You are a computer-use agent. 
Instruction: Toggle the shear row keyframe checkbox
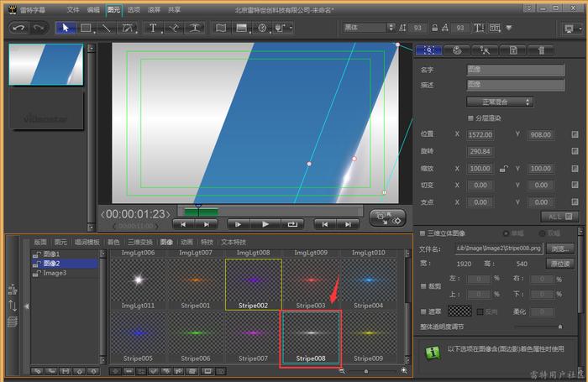click(x=575, y=185)
